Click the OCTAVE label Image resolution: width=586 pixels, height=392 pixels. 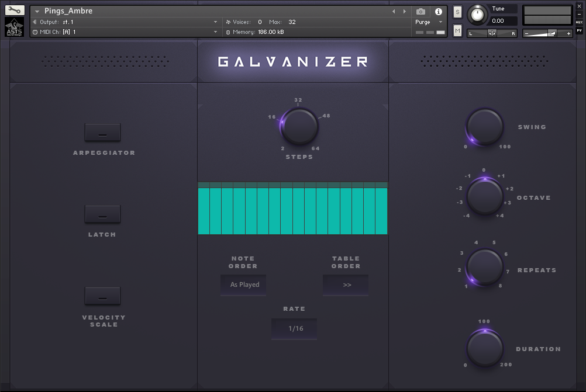(x=534, y=198)
